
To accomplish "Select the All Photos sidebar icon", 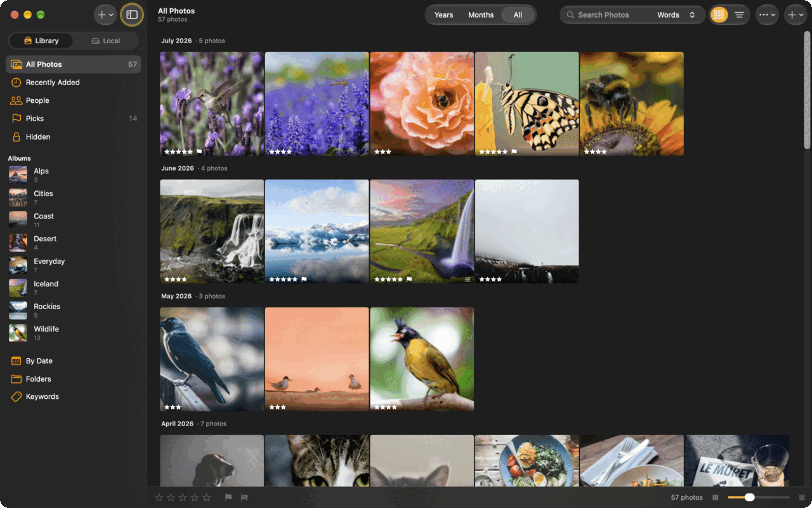I will pos(16,64).
